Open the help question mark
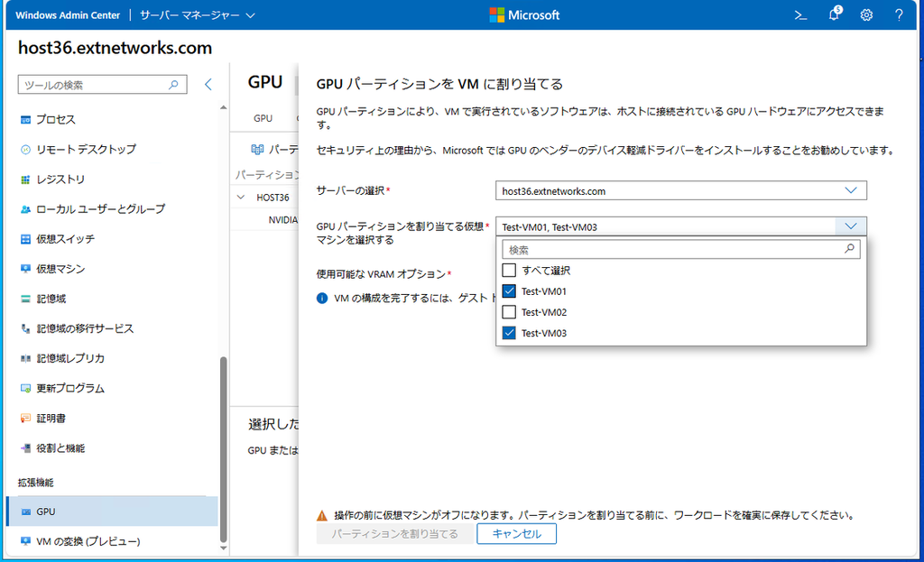Viewport: 924px width, 562px height. click(x=899, y=15)
